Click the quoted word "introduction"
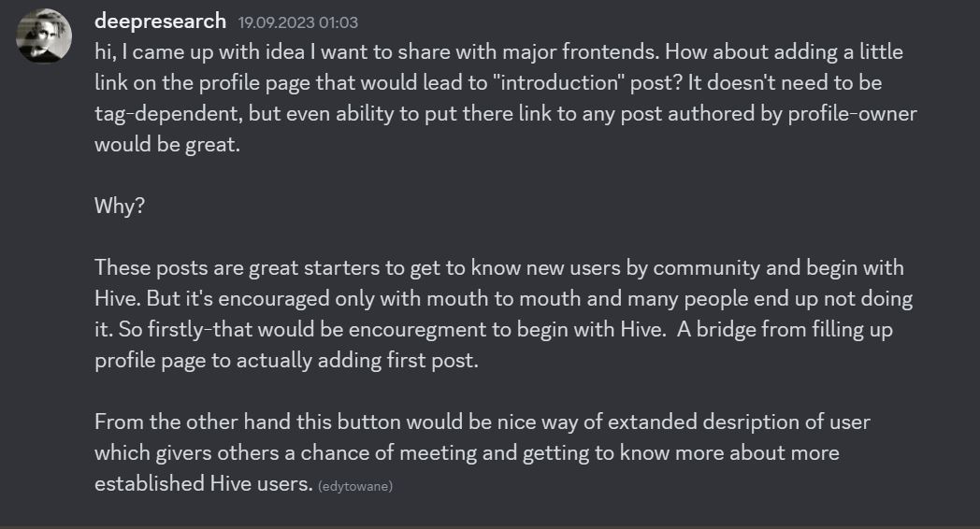Viewport: 980px width, 529px height. tap(559, 82)
